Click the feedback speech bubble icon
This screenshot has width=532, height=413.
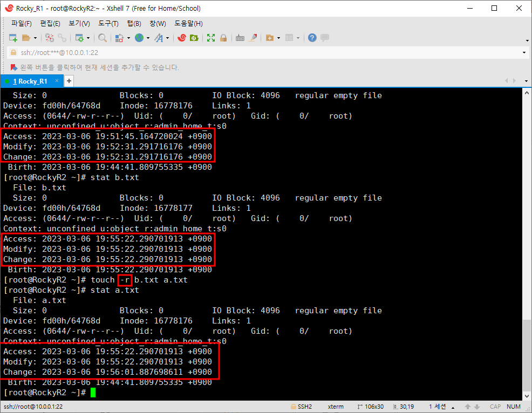coord(325,38)
